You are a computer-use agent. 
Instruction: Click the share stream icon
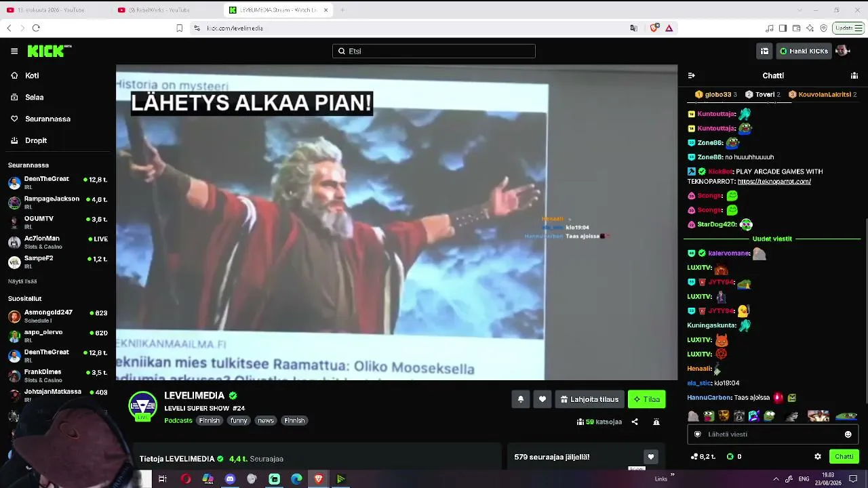click(x=635, y=422)
